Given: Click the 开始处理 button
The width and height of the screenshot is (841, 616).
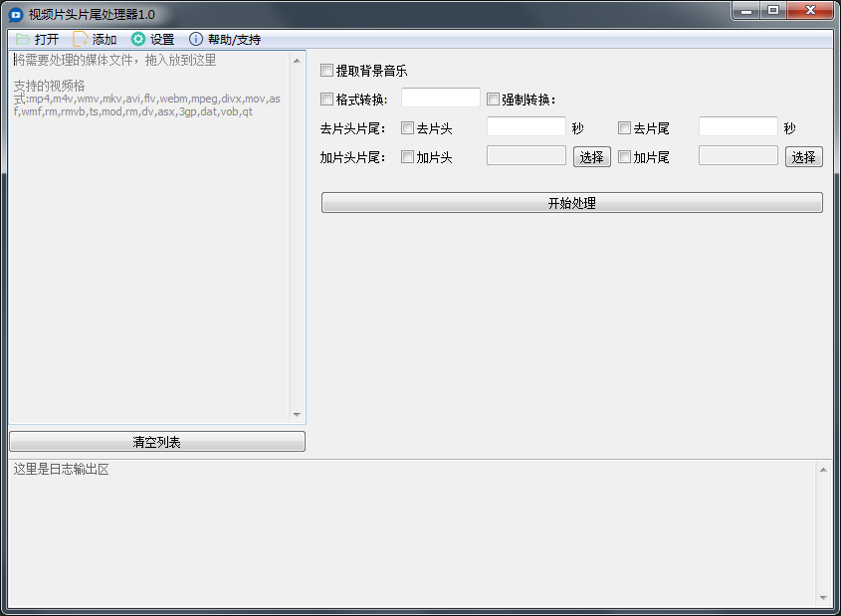Looking at the screenshot, I should [x=571, y=203].
